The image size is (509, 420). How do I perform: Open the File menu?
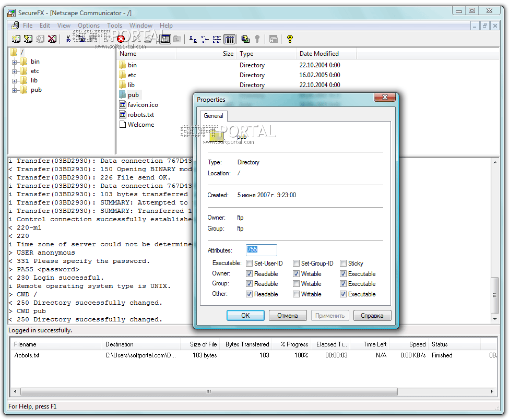tap(28, 25)
